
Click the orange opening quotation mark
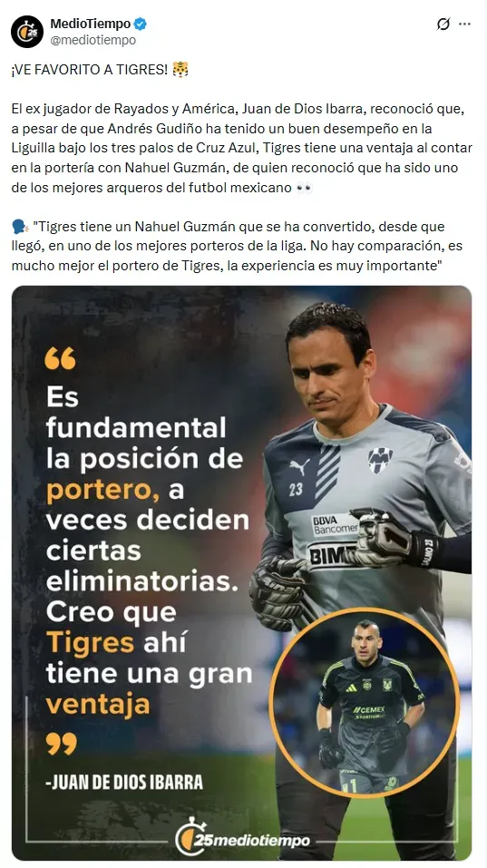click(61, 358)
